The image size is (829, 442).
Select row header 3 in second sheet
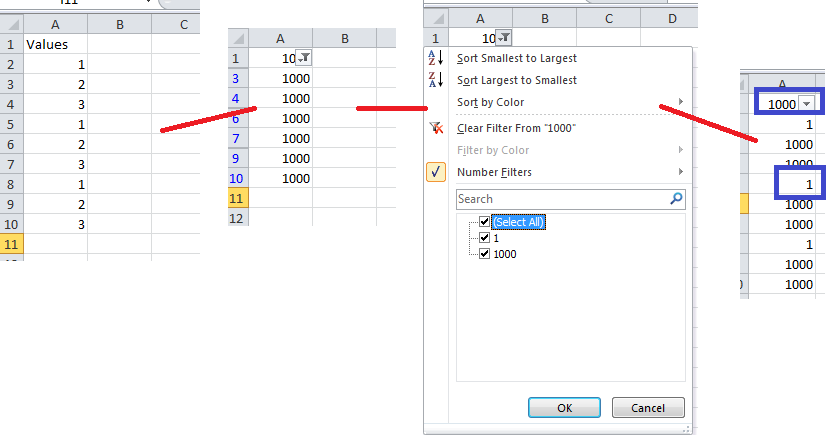coord(238,79)
